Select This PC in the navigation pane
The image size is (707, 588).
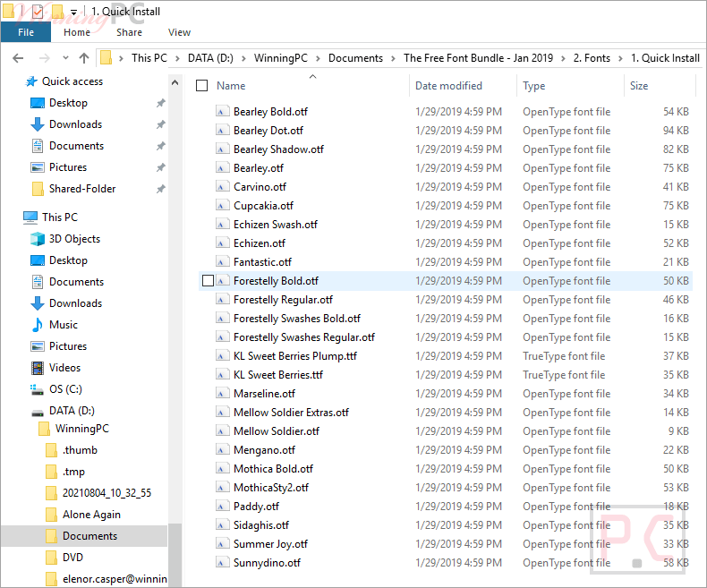coord(60,217)
